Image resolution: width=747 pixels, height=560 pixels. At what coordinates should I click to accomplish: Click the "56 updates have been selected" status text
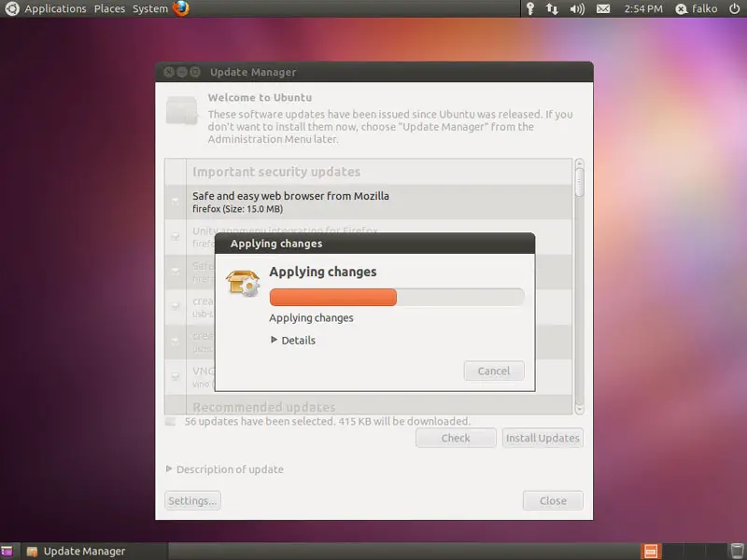pyautogui.click(x=328, y=422)
